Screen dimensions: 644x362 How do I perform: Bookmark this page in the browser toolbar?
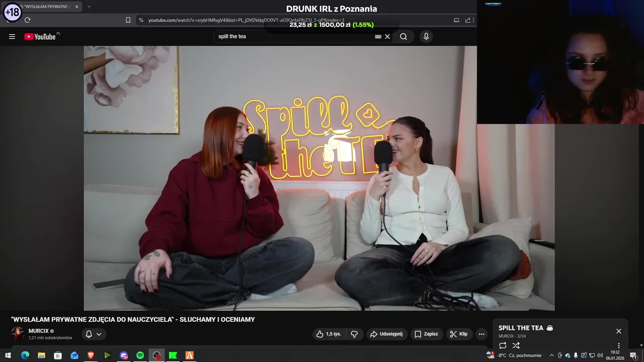(128, 20)
